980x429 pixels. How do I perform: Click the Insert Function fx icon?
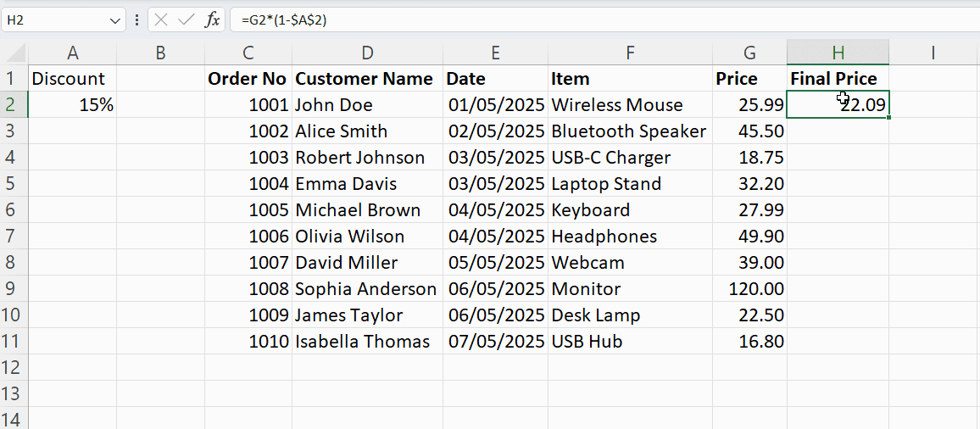(213, 19)
